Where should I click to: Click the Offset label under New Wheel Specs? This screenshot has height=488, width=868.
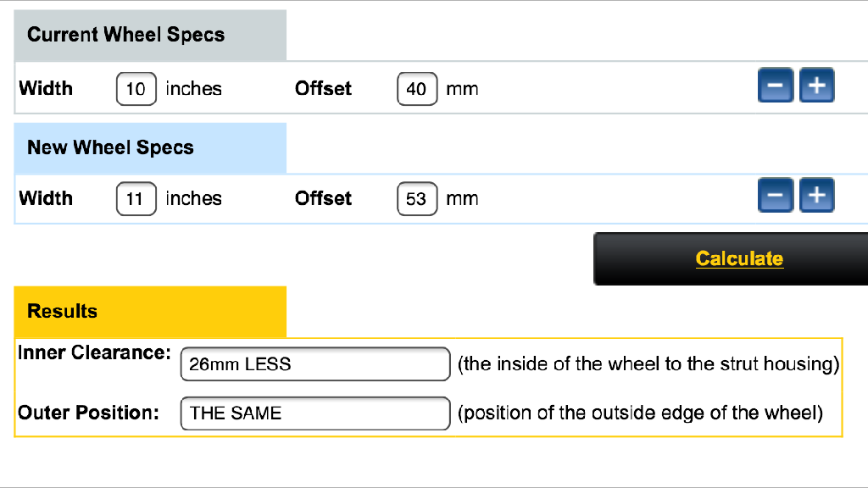tap(323, 198)
